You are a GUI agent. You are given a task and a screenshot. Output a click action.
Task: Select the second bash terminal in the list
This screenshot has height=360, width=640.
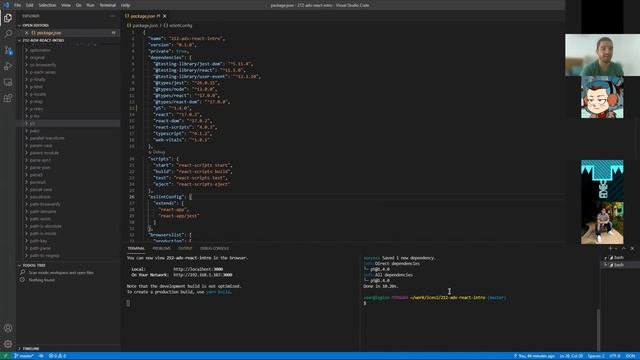coord(619,264)
